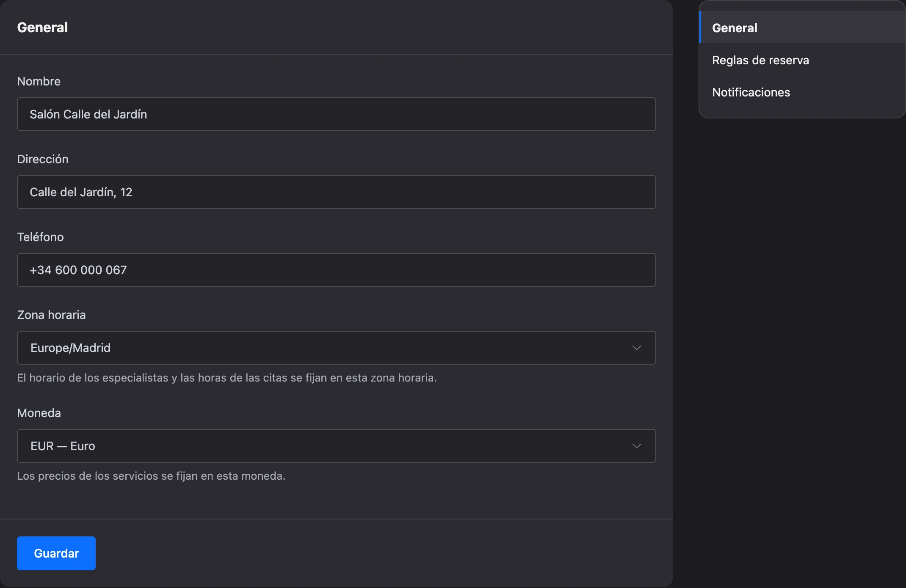Open the Europe/Madrid time zone dropdown
This screenshot has height=588, width=906.
tap(336, 348)
